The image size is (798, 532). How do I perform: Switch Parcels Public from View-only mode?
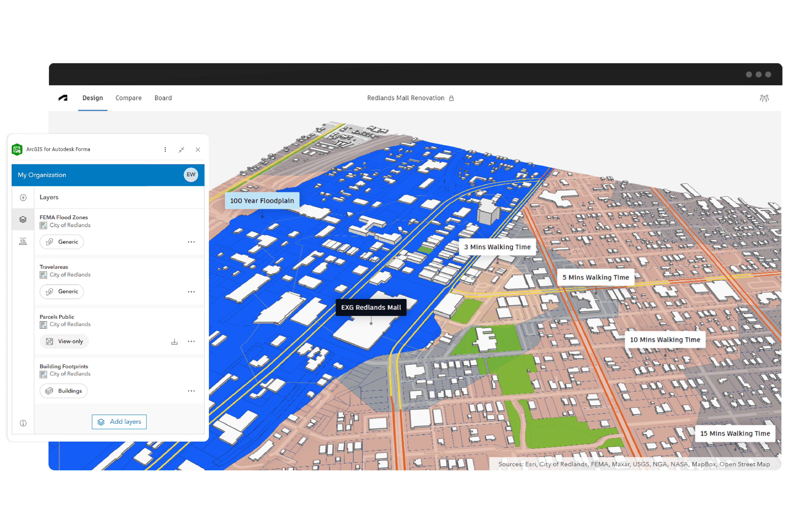[64, 341]
